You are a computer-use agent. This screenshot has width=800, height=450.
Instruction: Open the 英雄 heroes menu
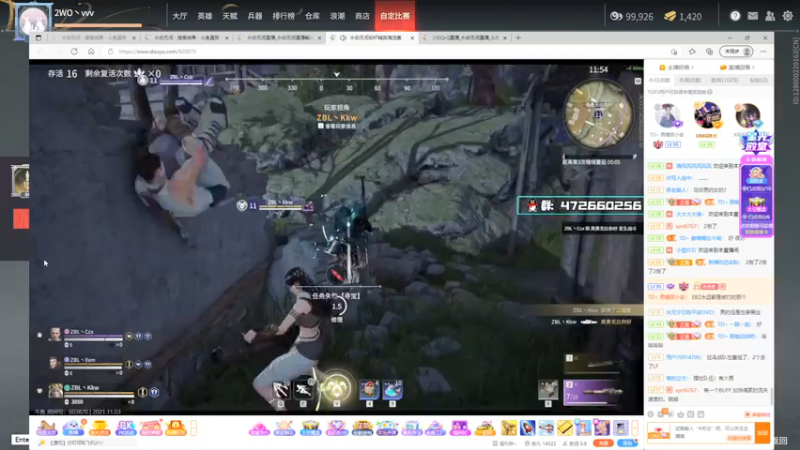click(x=205, y=16)
